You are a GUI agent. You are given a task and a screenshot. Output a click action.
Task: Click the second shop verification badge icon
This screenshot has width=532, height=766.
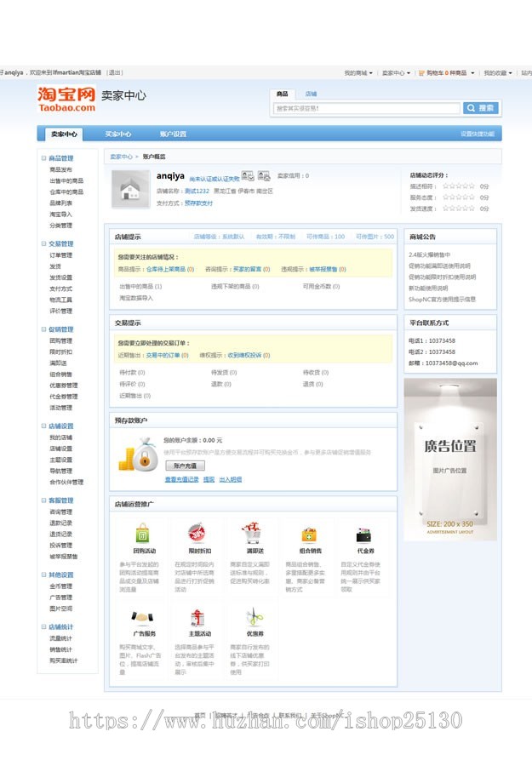[264, 176]
